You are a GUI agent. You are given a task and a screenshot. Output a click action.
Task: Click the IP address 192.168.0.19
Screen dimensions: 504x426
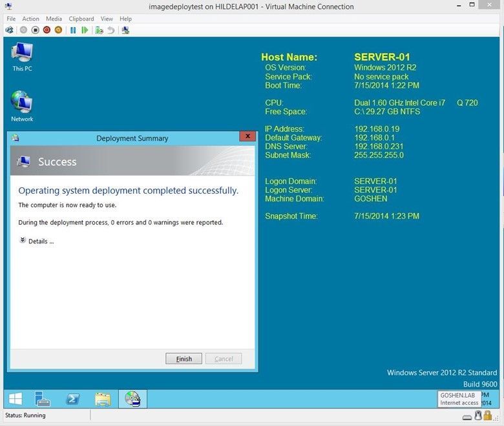point(377,129)
